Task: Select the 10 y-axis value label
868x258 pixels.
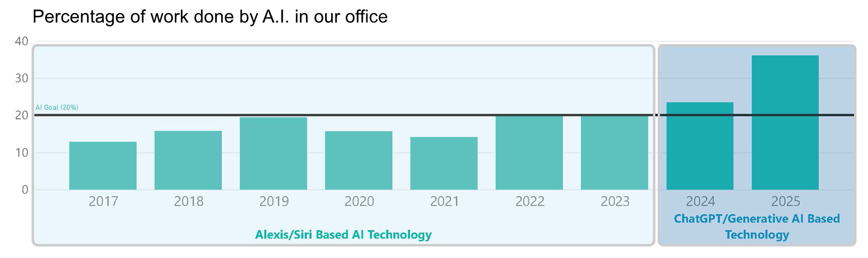Action: tap(21, 153)
